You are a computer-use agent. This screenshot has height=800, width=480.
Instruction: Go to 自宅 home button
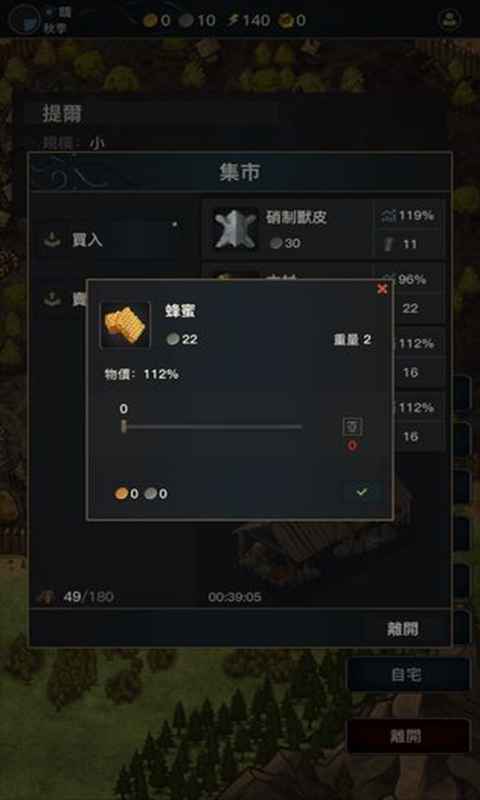coord(407,674)
